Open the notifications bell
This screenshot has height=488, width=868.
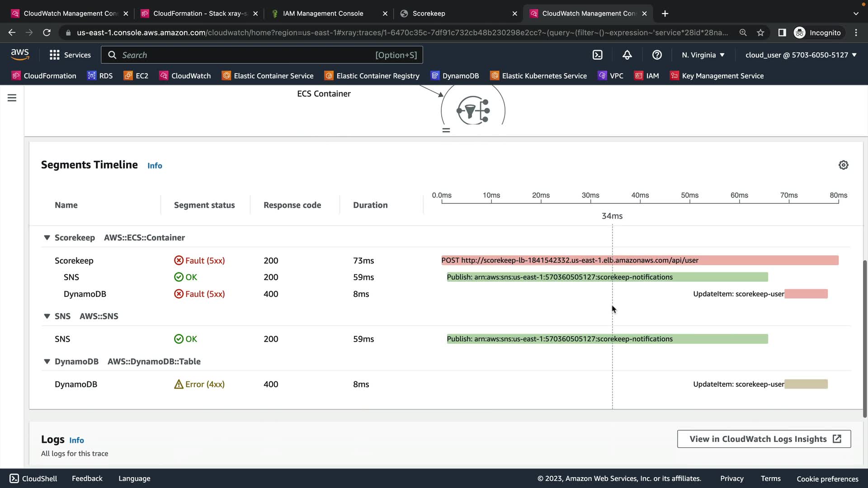[x=627, y=55]
